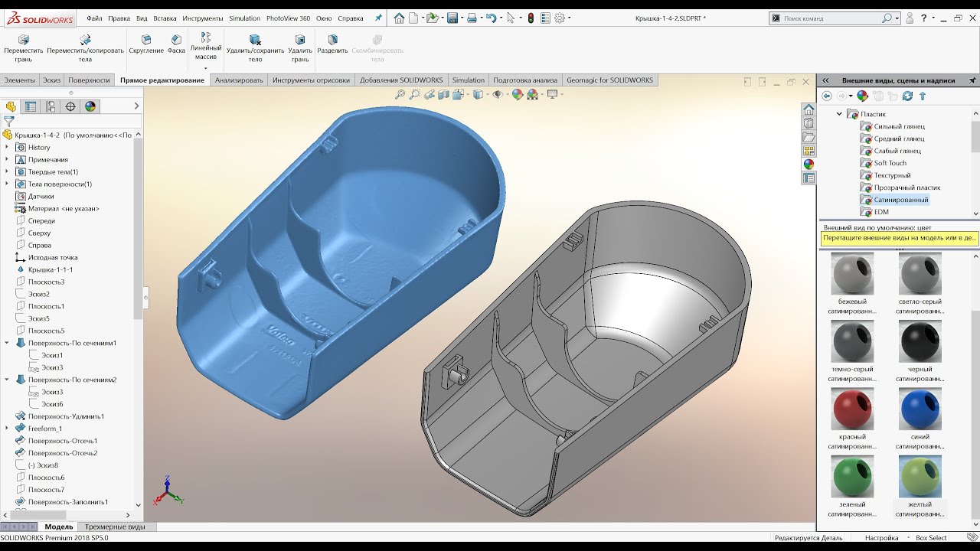This screenshot has width=980, height=551.
Task: Click the Home icon in the top toolbar
Action: (x=399, y=18)
